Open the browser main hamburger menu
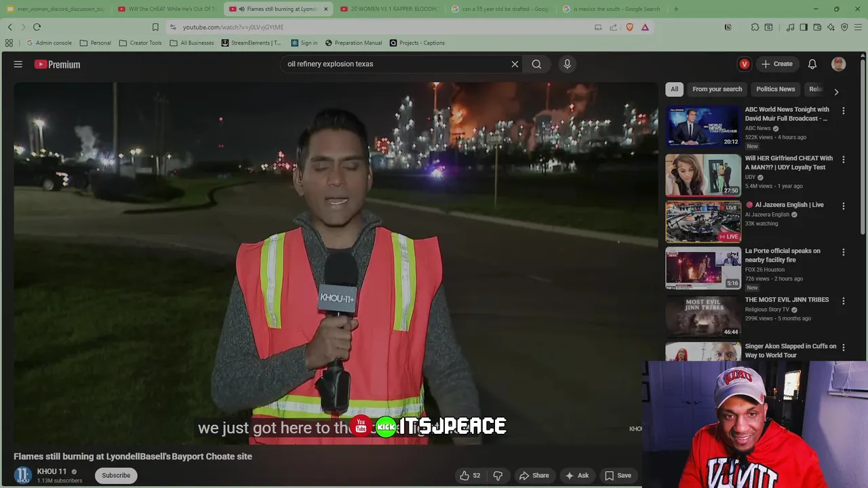 point(858,27)
